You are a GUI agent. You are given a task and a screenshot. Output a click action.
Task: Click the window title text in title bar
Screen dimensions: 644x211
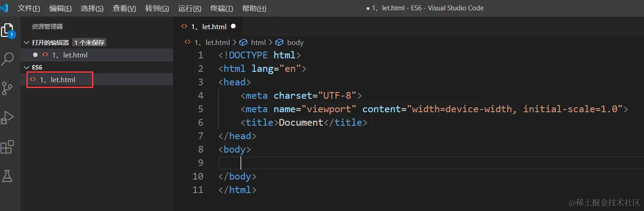click(x=425, y=8)
